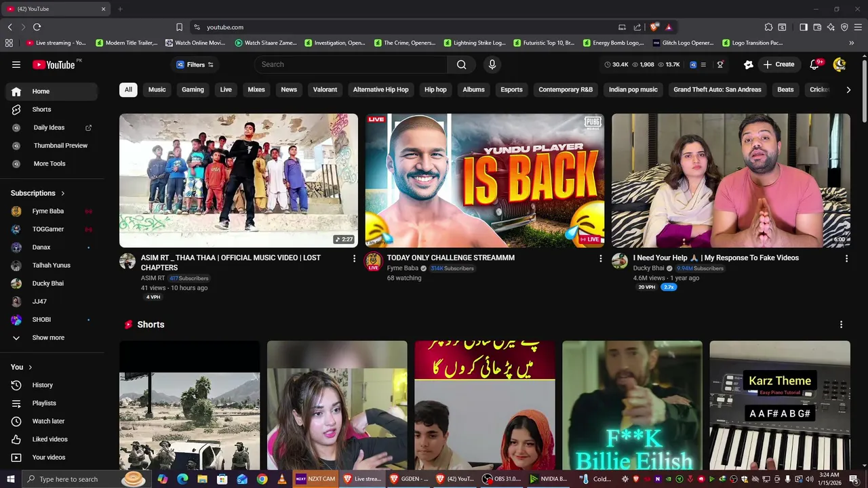Screen dimensions: 868x488
Task: Select the Live category chip
Action: point(226,89)
